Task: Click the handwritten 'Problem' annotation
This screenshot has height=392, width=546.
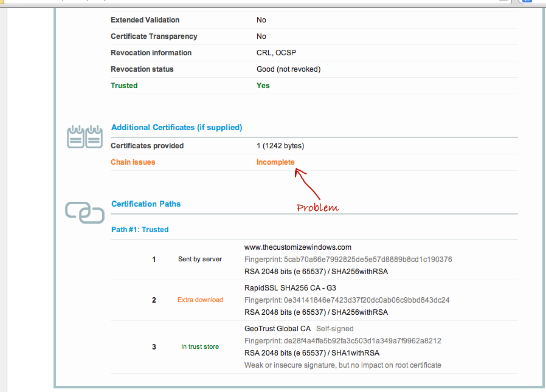Action: 317,207
